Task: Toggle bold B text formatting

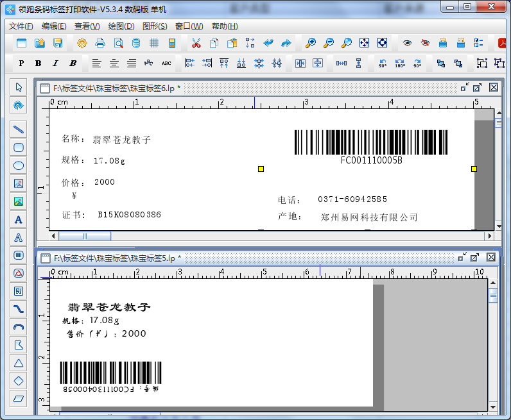Action: (38, 63)
